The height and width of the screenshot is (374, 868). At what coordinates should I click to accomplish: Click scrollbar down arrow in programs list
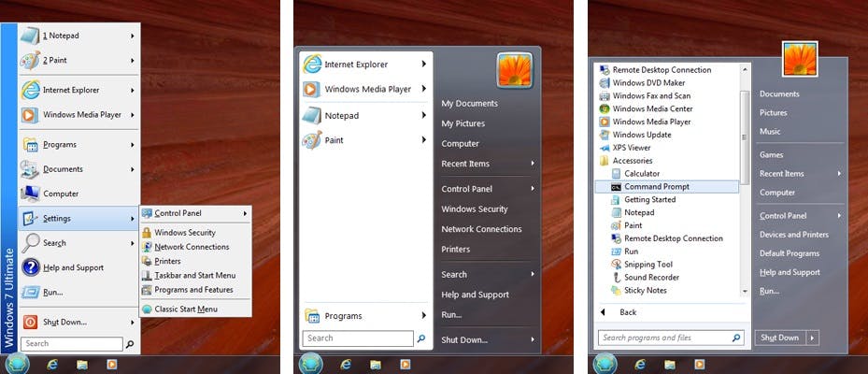point(745,292)
